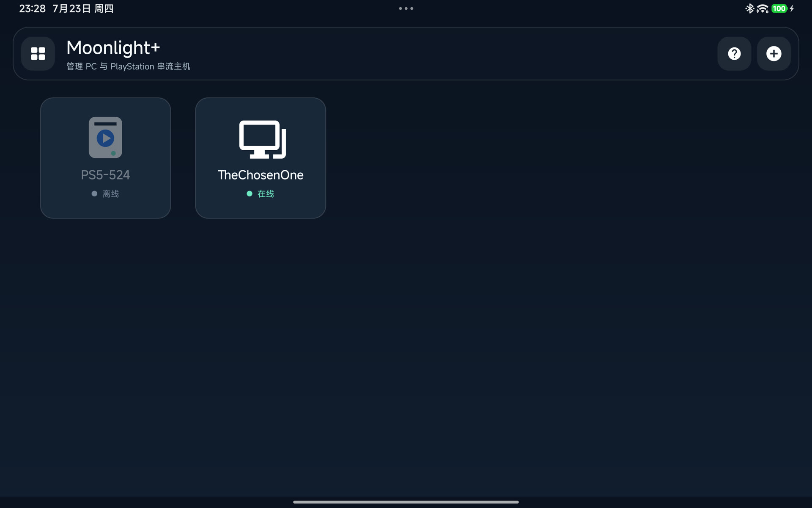
Task: Click the 管理 PC 与 PlayStation 串流主机 subtitle
Action: pos(128,66)
